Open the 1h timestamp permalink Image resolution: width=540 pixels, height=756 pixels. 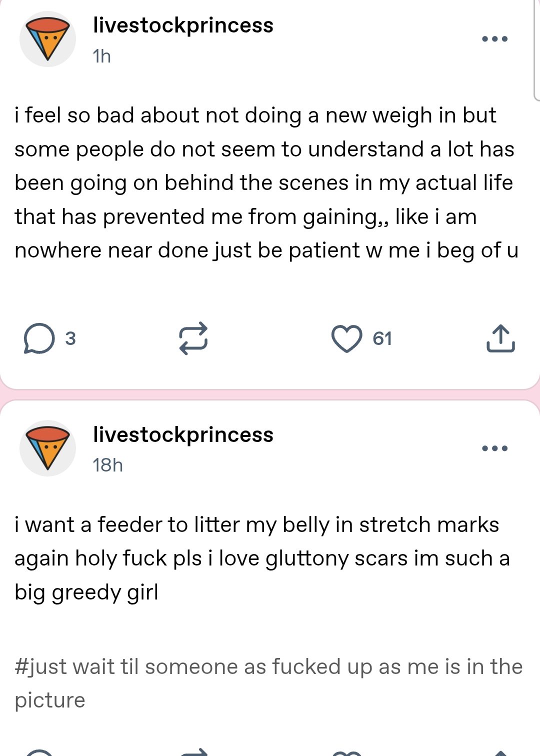tap(101, 56)
